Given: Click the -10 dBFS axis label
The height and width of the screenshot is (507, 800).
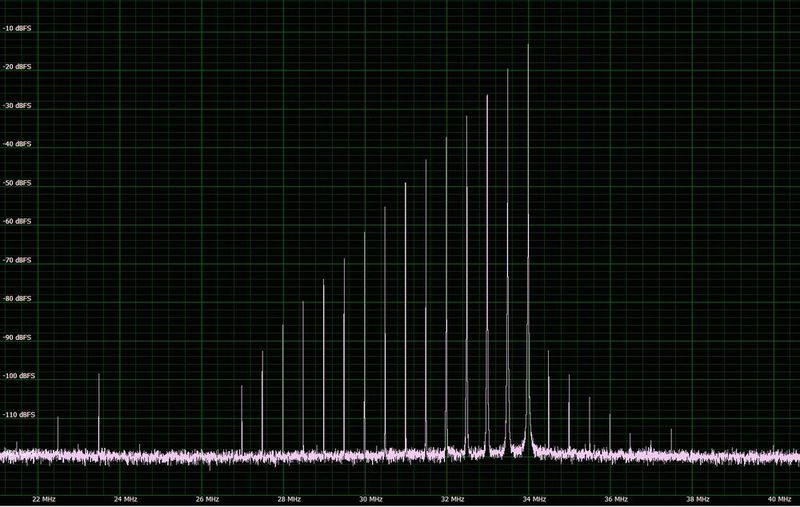Looking at the screenshot, I should (x=17, y=29).
